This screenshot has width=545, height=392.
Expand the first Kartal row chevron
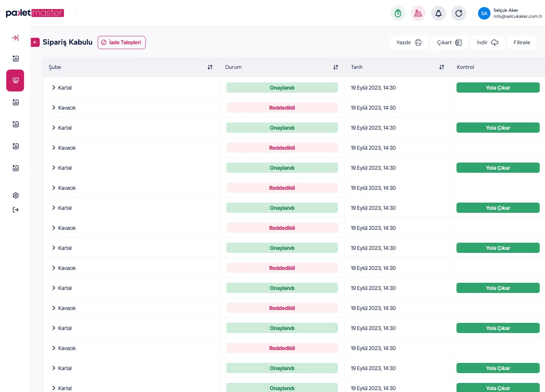pos(54,88)
